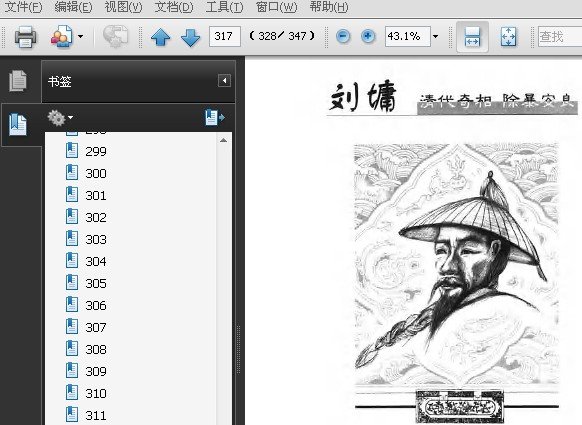Toggle the fit width scrolling mode
Screen dimensions: 582x425
pyautogui.click(x=472, y=36)
